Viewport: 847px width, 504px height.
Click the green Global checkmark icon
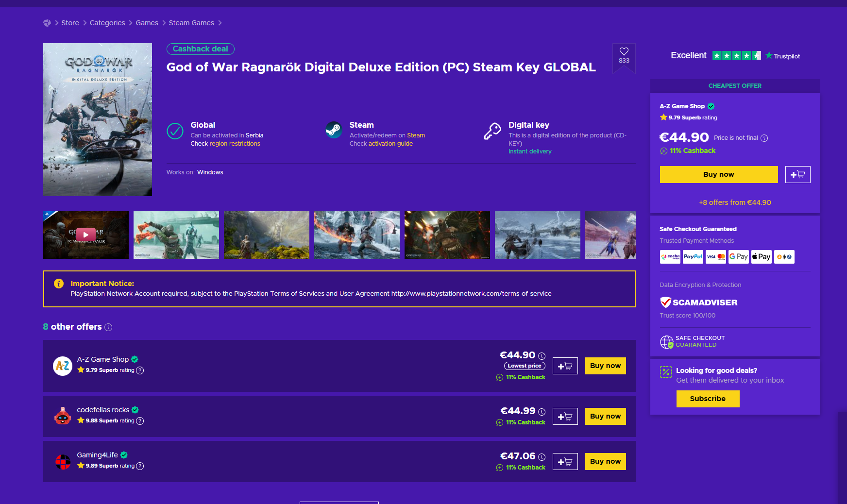tap(175, 131)
